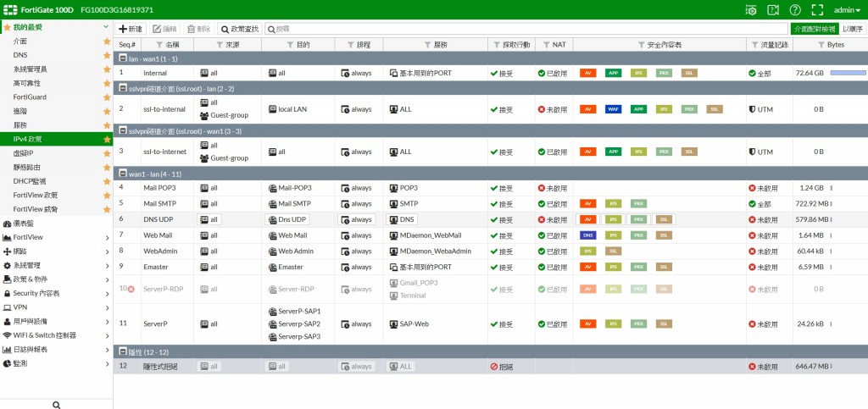Viewport: 868px width, 409px height.
Task: Click the filter icon on 流量記錄 column
Action: [x=755, y=45]
